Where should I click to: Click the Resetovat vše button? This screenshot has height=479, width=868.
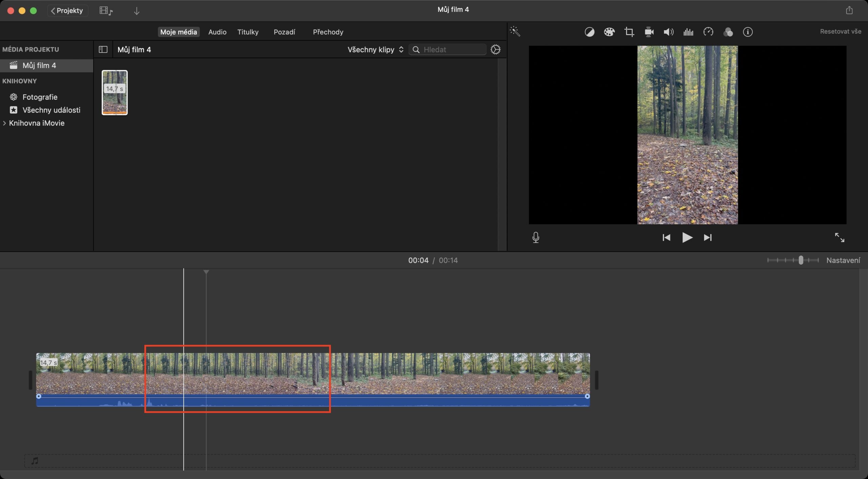point(840,31)
